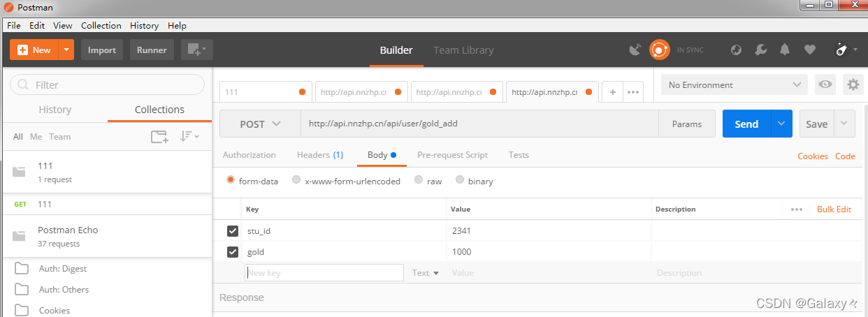Open the Code snippet link
The image size is (868, 317).
pos(845,156)
